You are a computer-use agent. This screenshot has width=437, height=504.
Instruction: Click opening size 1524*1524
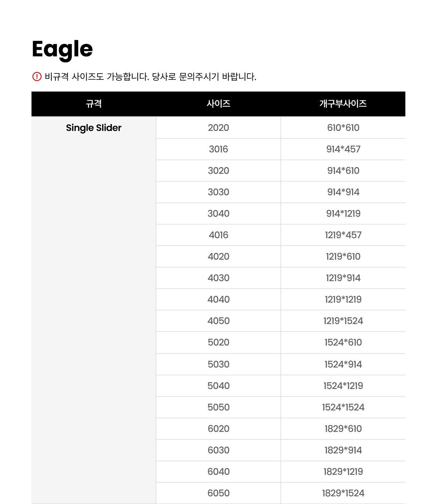[x=343, y=407]
